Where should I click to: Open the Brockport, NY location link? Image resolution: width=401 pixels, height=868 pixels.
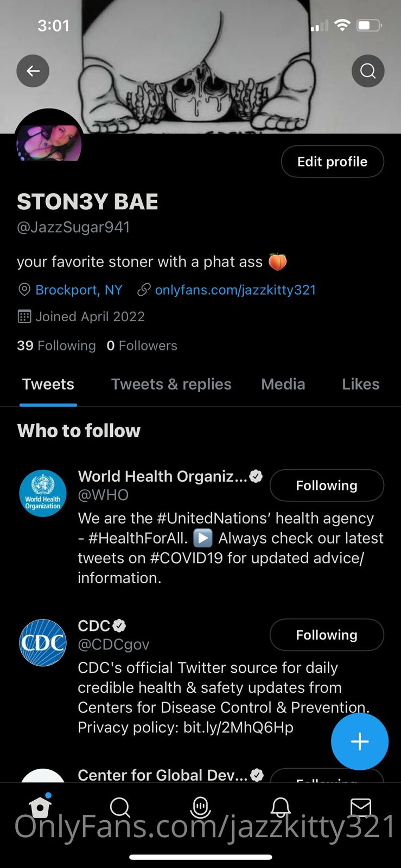tap(79, 290)
